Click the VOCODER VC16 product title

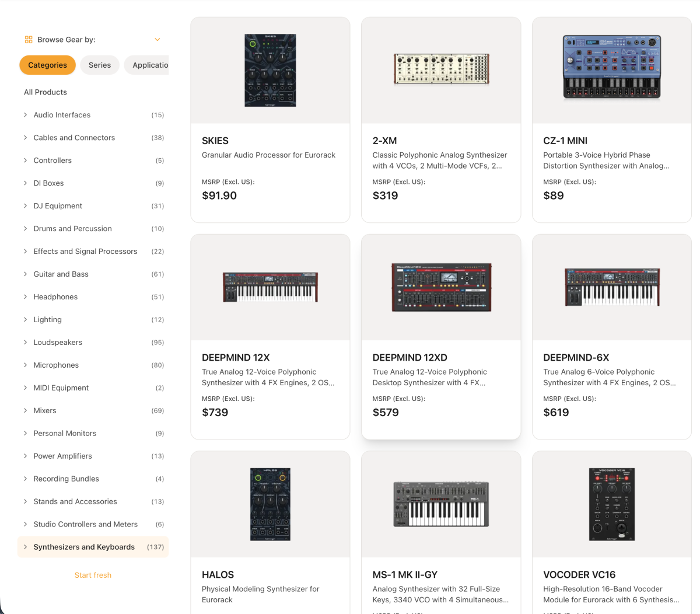coord(579,575)
